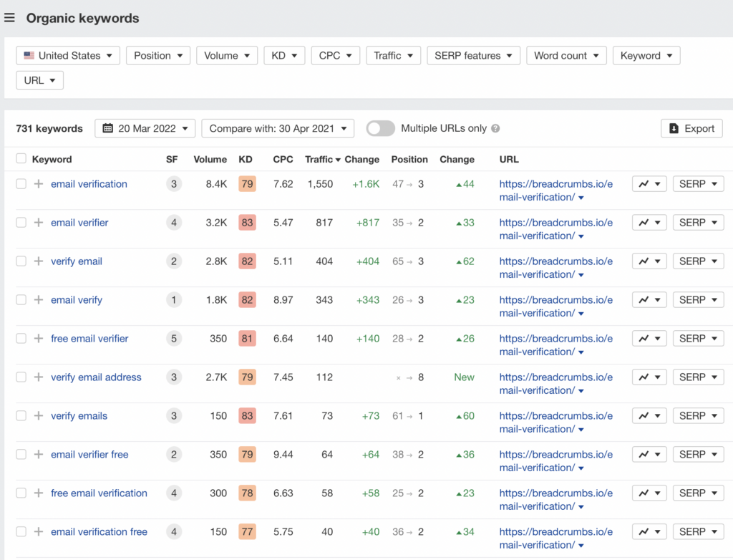
Task: Check the select-all checkbox in Keyword header
Action: [21, 159]
